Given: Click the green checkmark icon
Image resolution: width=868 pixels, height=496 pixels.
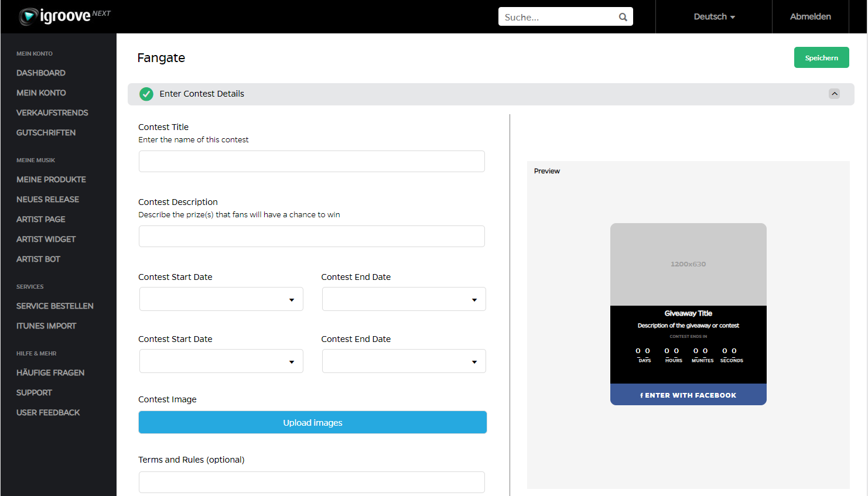Looking at the screenshot, I should point(146,94).
